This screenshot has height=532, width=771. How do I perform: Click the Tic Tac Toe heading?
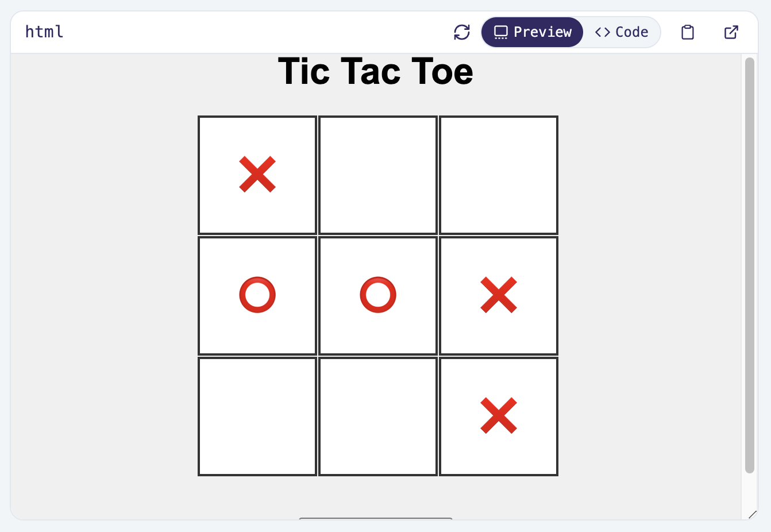(375, 72)
